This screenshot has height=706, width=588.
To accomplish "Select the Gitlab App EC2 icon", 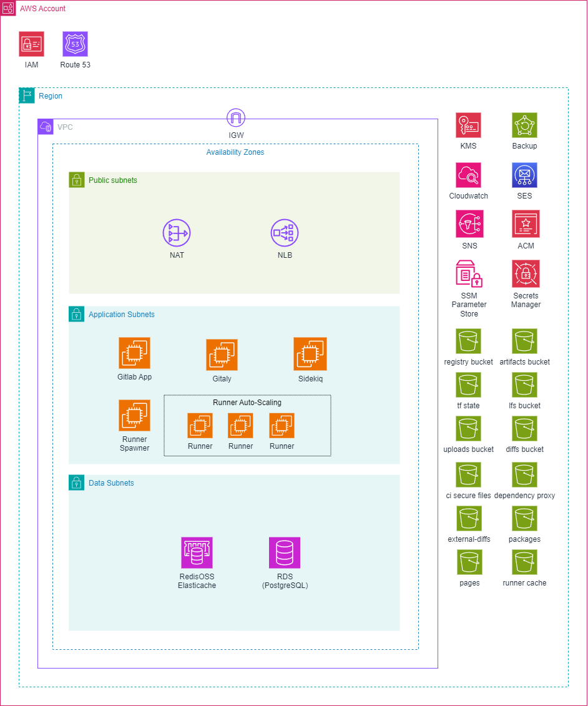I will (x=134, y=353).
